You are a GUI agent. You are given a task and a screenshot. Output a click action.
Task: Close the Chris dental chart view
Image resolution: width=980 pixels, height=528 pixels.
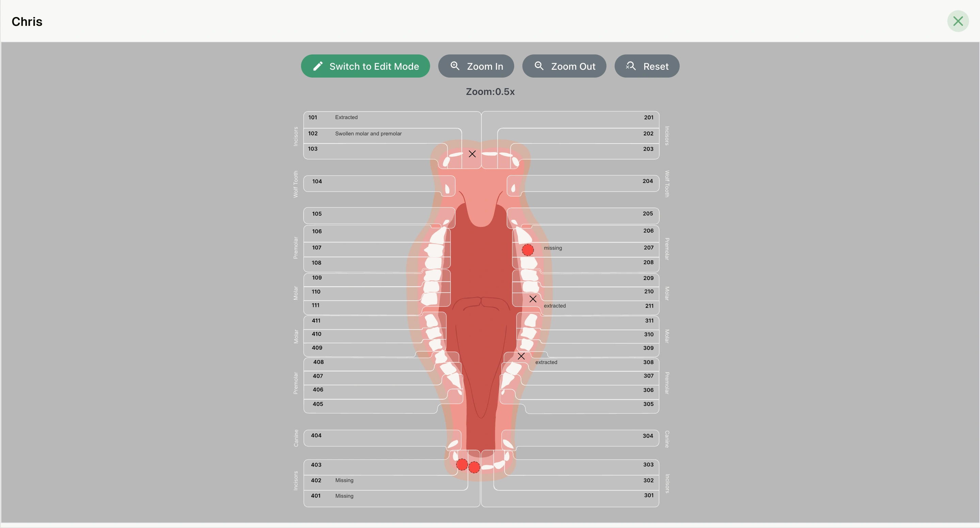958,21
